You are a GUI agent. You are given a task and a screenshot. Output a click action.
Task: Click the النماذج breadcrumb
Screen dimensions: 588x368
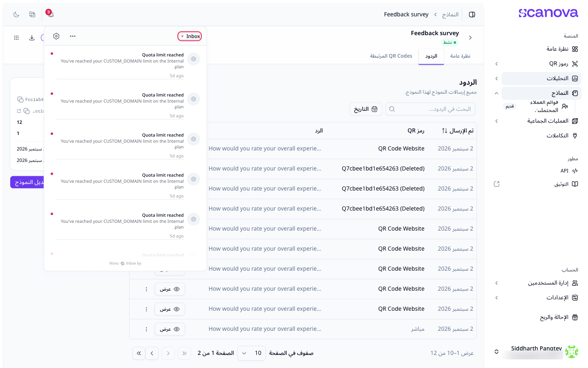(x=450, y=15)
